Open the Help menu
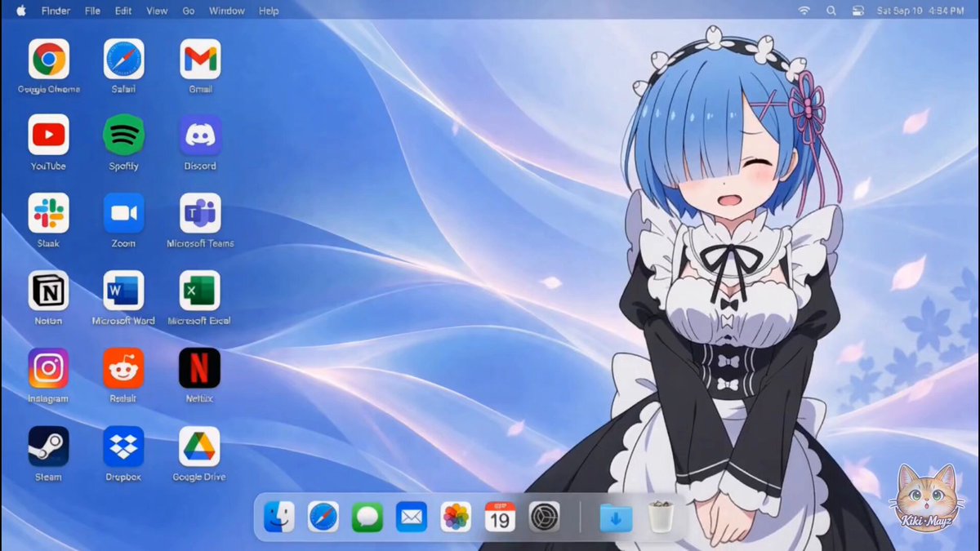Screen dimensions: 980x551 point(269,11)
